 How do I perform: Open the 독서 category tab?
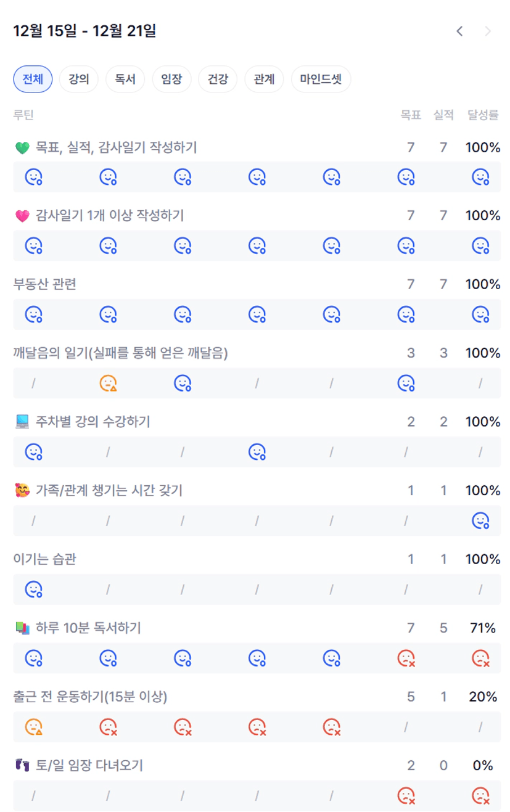point(125,79)
